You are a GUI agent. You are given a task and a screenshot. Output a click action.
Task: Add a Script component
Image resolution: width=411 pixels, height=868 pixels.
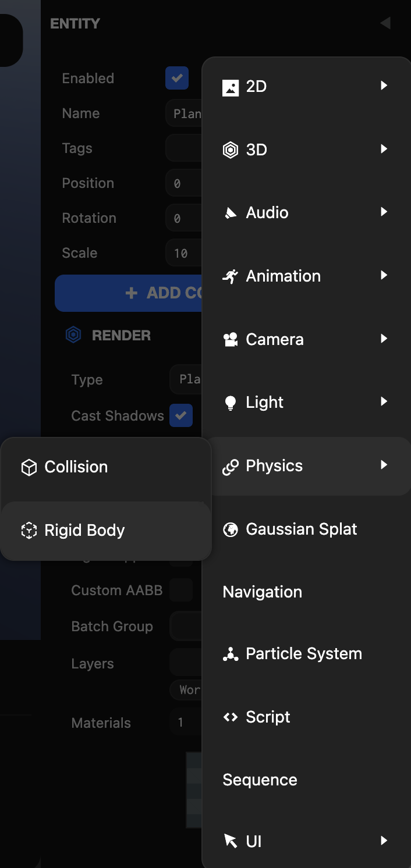[268, 717]
